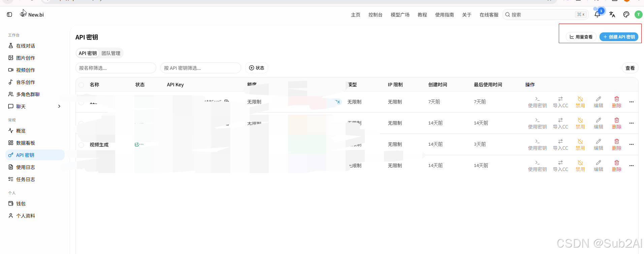The image size is (644, 254).
Task: Click 禁用 in the row created 7天前
Action: pos(580,102)
